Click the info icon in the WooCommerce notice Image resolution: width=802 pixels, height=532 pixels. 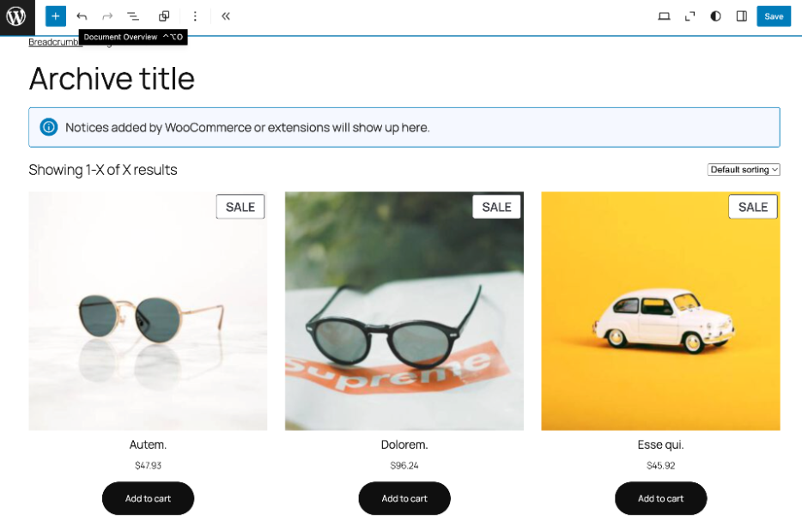tap(49, 126)
